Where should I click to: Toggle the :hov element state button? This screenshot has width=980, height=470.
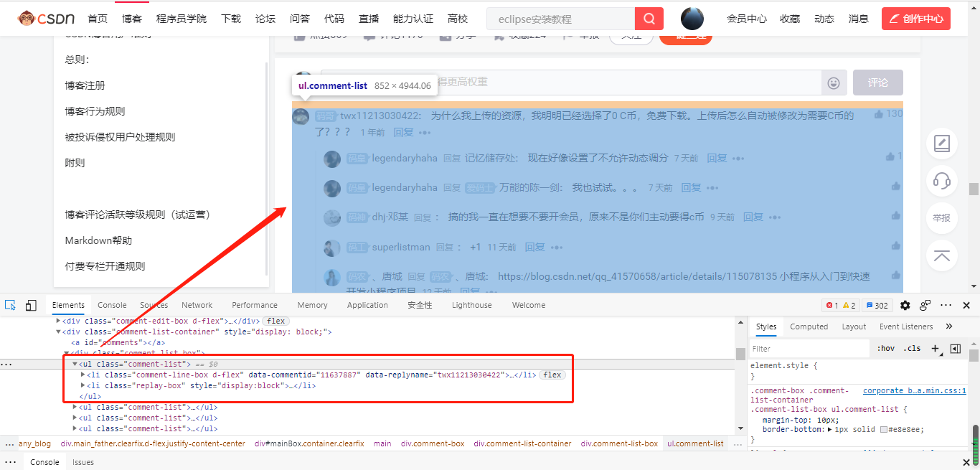(x=886, y=349)
